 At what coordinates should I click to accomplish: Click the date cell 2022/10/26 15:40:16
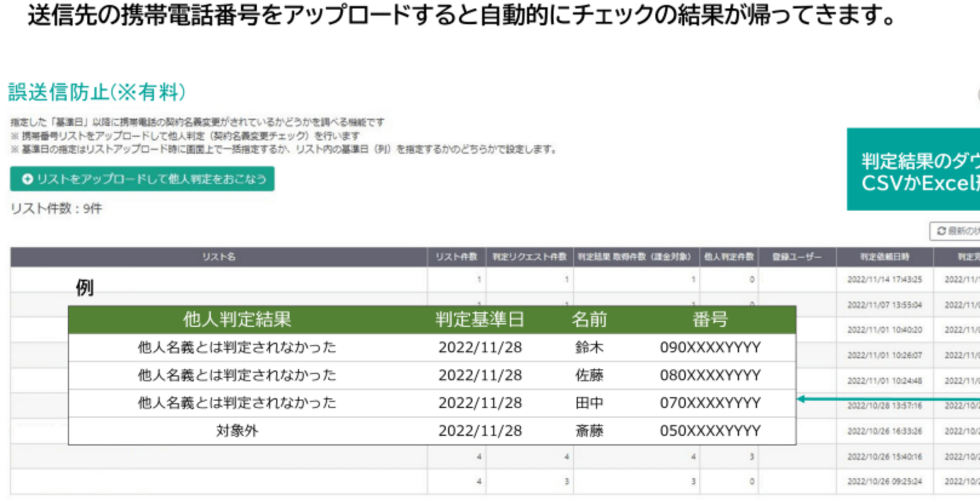pyautogui.click(x=884, y=456)
